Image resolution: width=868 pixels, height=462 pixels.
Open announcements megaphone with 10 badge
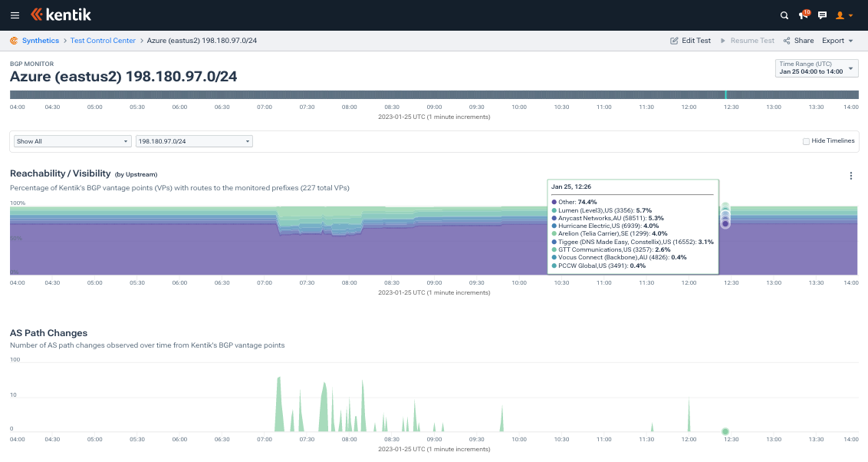pos(804,15)
